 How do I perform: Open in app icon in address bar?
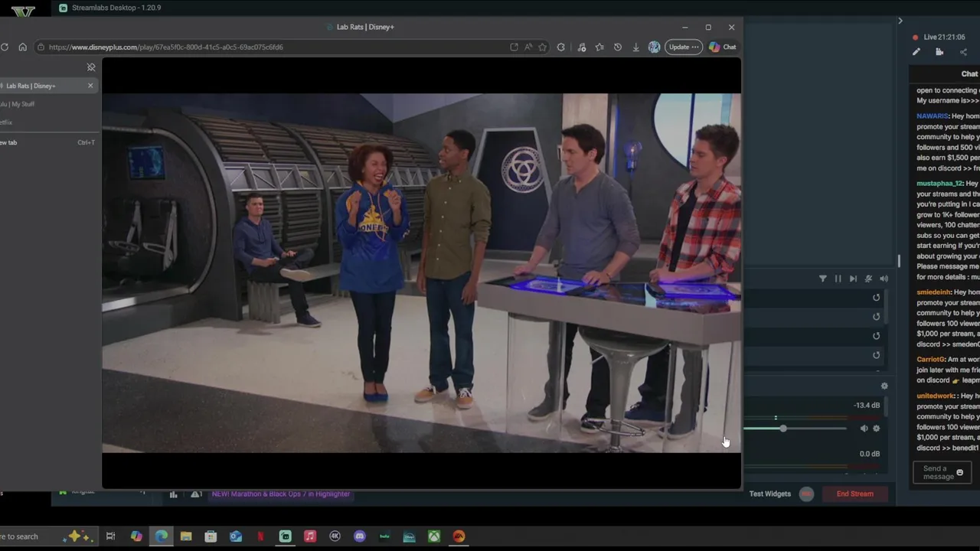click(x=514, y=47)
